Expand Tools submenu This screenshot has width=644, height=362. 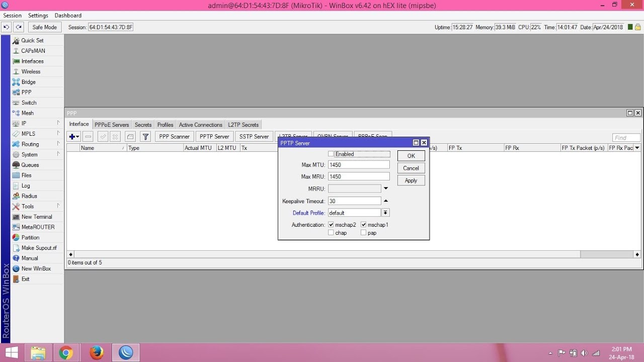pos(58,206)
